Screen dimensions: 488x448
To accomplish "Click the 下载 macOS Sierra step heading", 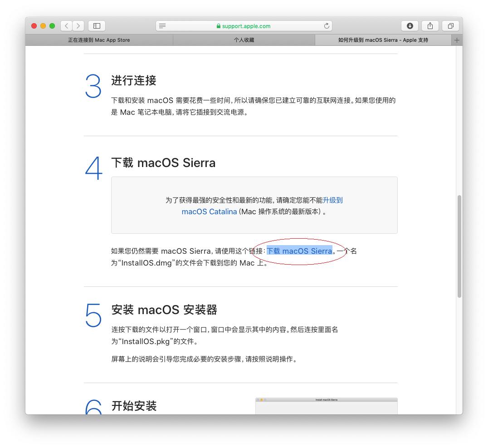I will pos(163,163).
